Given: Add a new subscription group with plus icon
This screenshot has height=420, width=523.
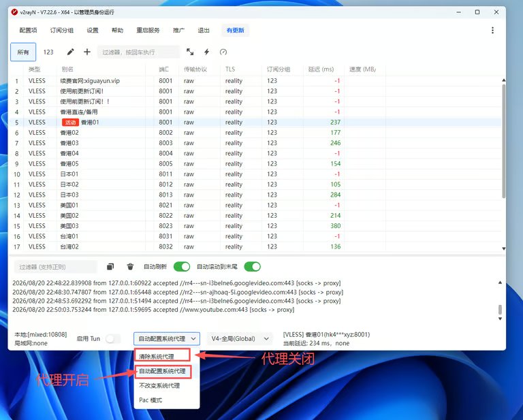Looking at the screenshot, I should pos(87,52).
